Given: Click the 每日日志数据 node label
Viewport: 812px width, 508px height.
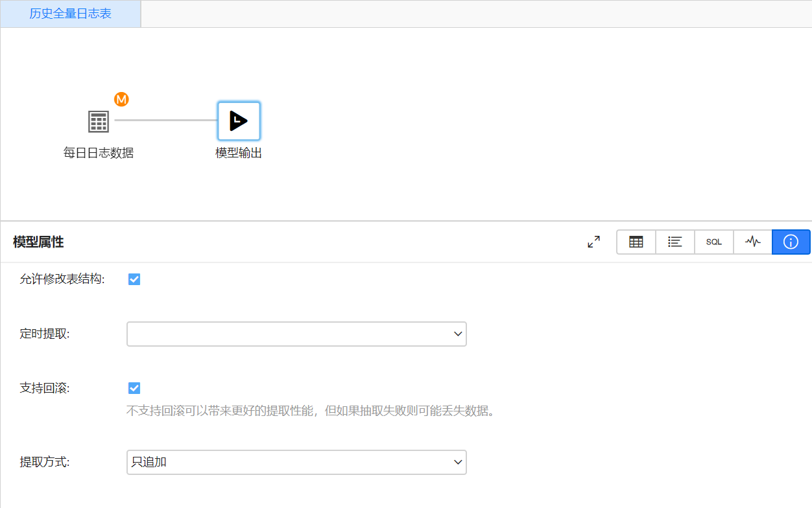Looking at the screenshot, I should [99, 154].
